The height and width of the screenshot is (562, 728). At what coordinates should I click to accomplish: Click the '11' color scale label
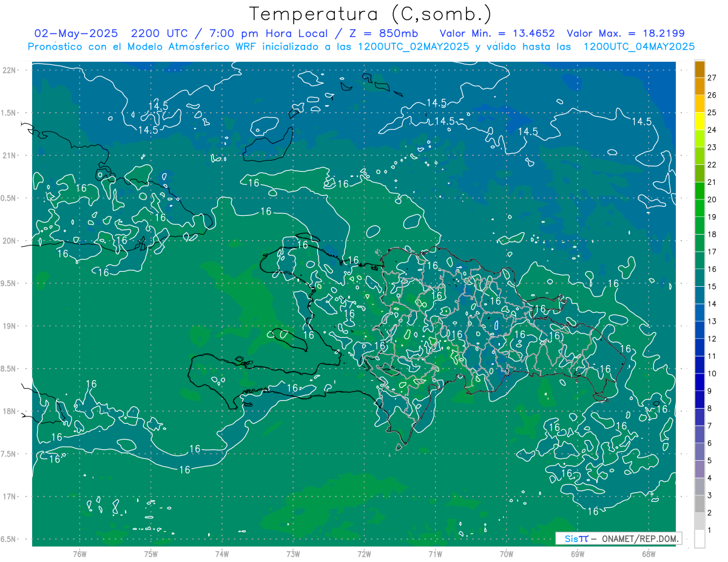tap(712, 356)
